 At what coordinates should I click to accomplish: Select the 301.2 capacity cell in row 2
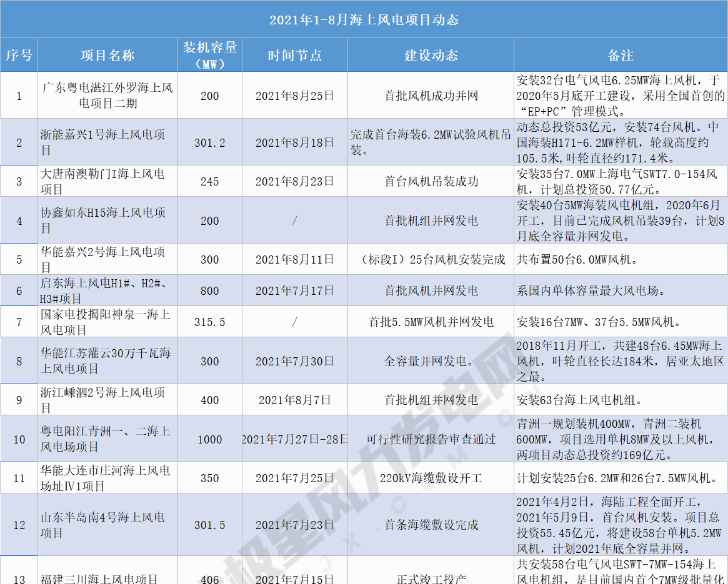click(210, 142)
